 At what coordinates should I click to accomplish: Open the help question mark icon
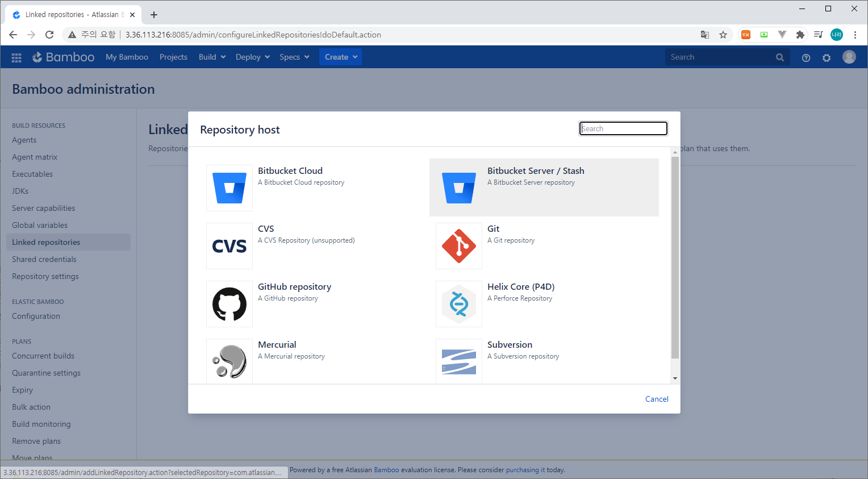pos(806,57)
